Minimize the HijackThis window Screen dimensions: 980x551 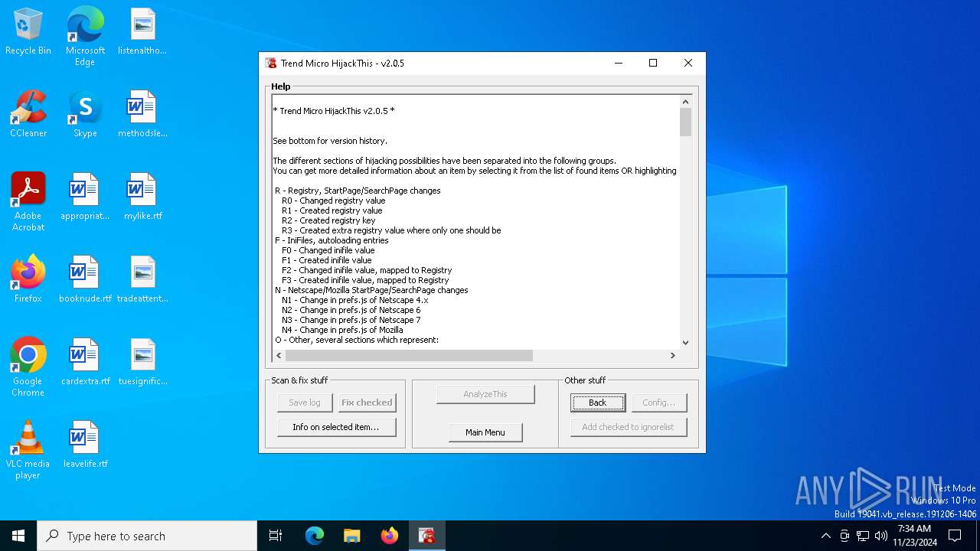click(x=618, y=64)
